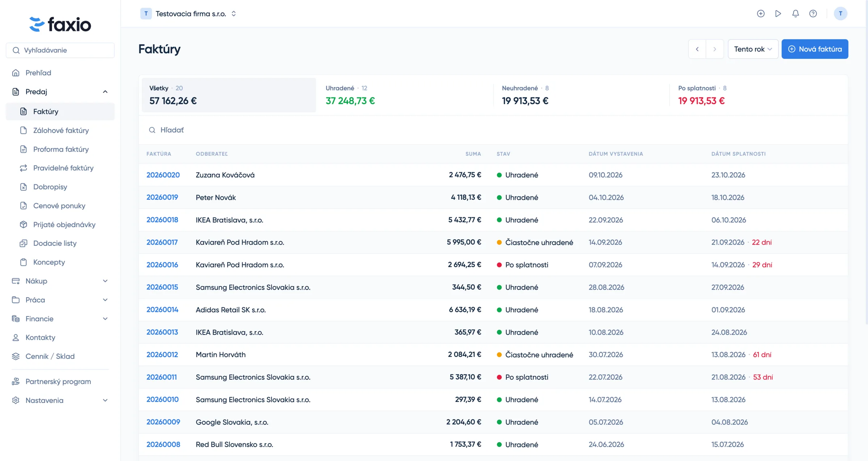Select the Po splatnosti invoices tab

pos(757,95)
